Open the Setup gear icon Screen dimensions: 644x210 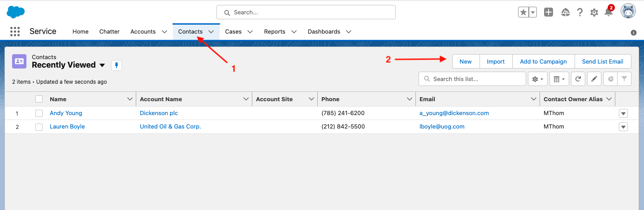point(594,13)
